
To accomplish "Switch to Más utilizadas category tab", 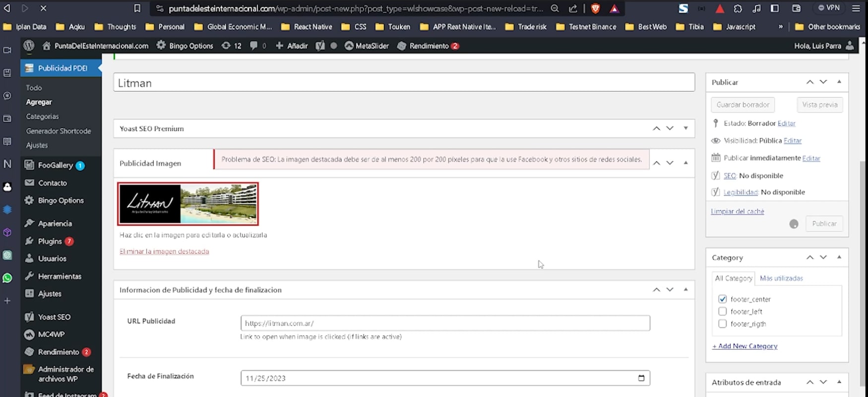I will (781, 278).
